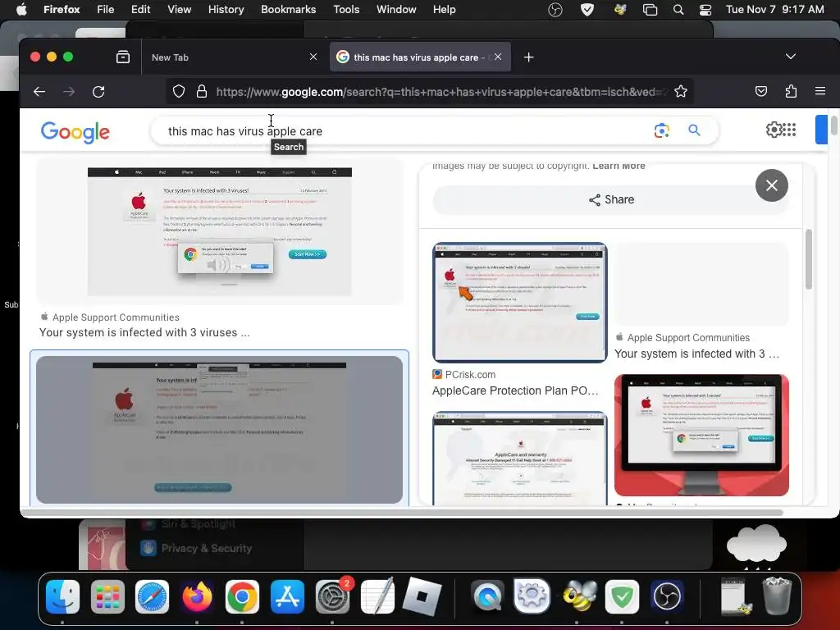Screen dimensions: 840x630
Task: Go back using the browser back arrow
Action: coord(39,92)
